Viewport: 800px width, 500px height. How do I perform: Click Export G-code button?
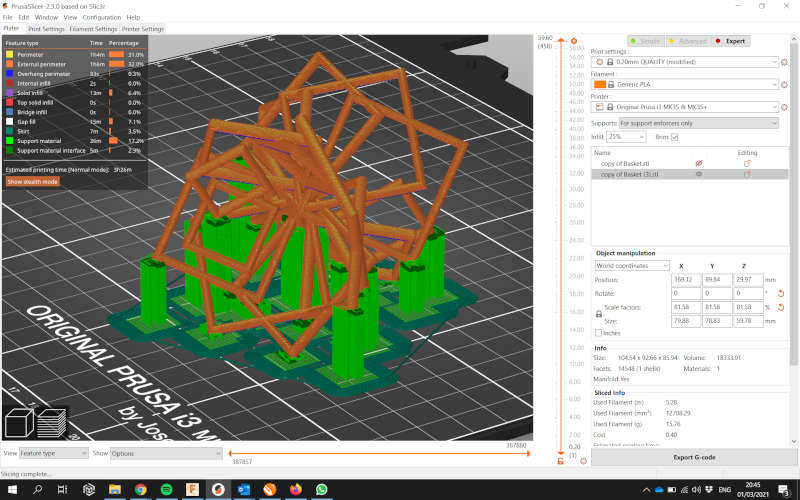click(x=694, y=457)
